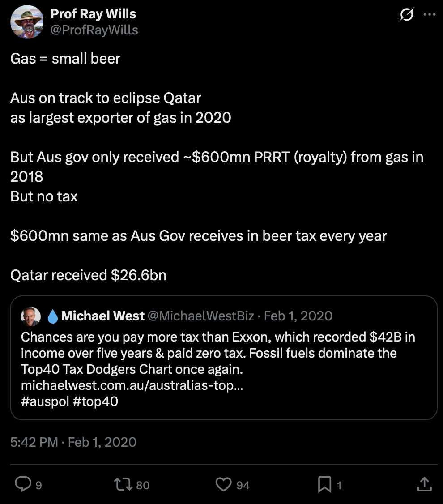Open the michaelwest.com.au article link

point(132,385)
